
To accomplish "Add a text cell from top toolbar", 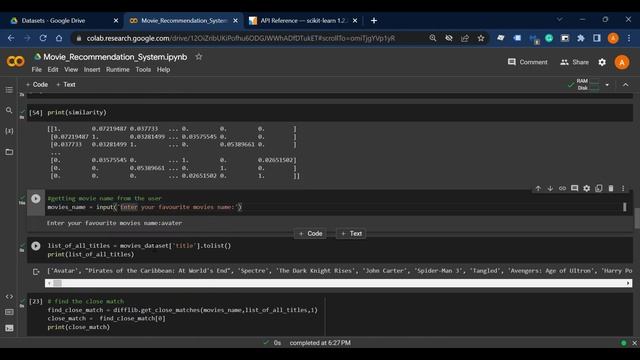I will pos(66,84).
